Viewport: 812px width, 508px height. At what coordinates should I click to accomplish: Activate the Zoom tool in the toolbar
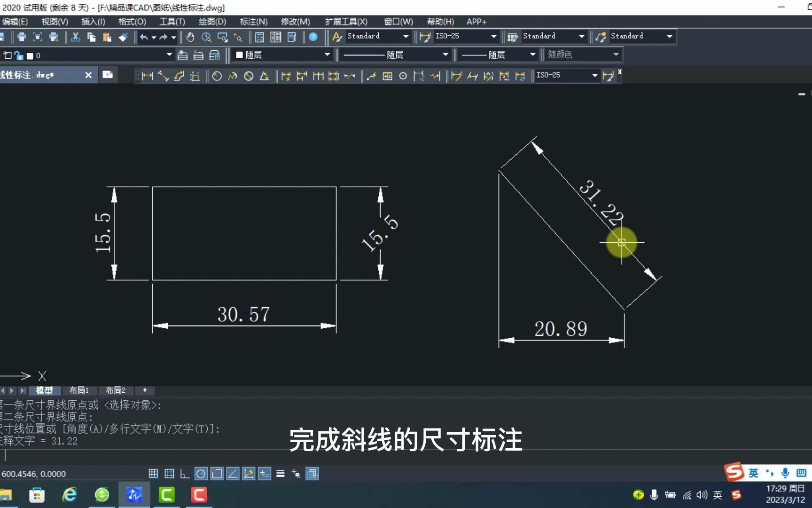(x=206, y=37)
